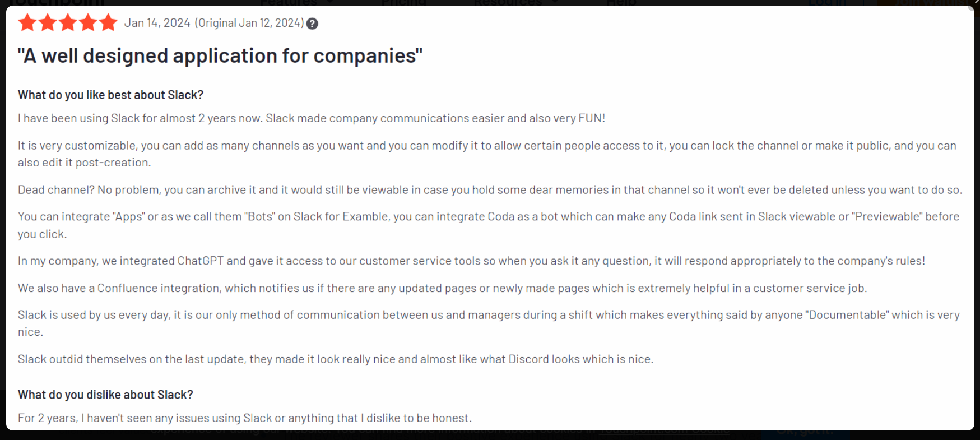The image size is (980, 440).
Task: Click the first orange rating star
Action: 27,23
